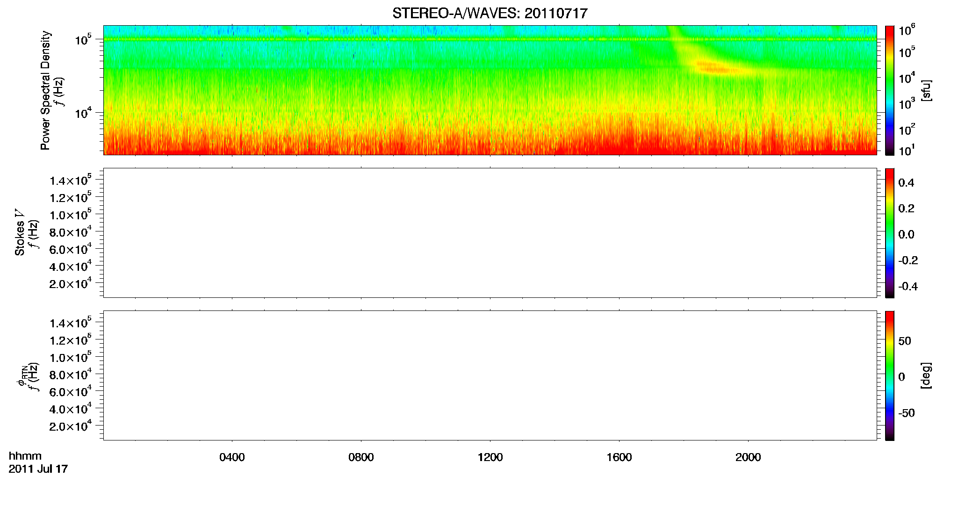Click the 6.0×10^4 tick on Stokes V axis
980x505 pixels.
(71, 249)
